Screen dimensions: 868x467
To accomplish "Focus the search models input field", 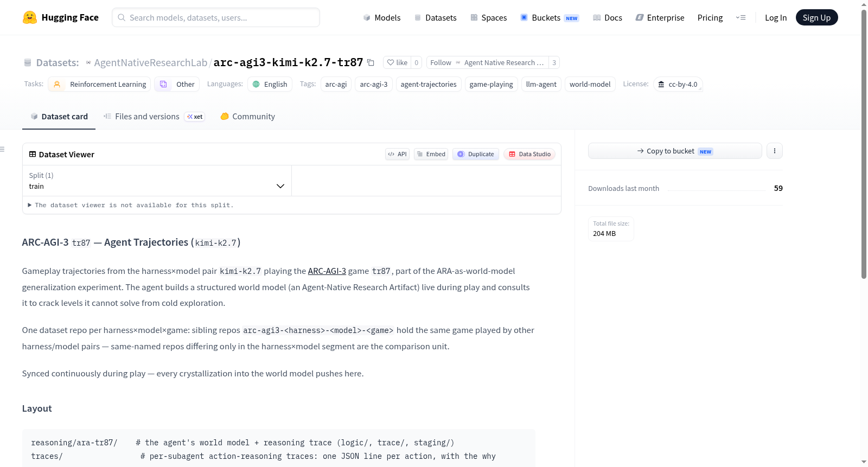I will 216,17.
